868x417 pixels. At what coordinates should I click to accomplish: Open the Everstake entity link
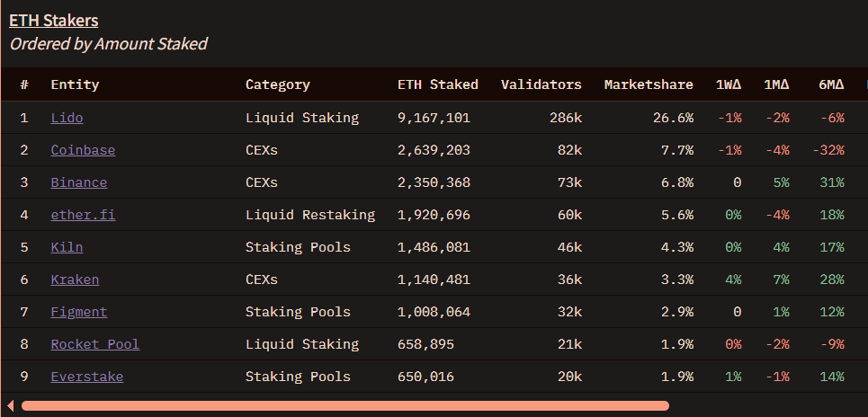point(87,377)
